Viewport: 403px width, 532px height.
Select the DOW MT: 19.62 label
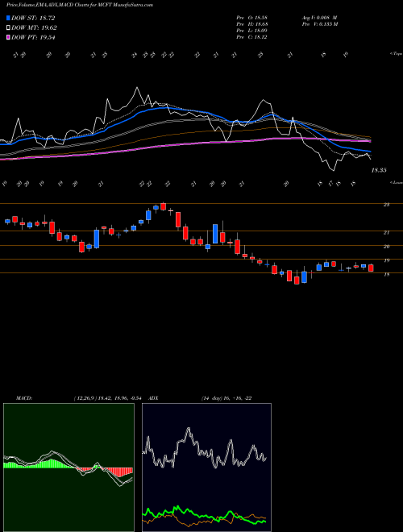point(35,28)
